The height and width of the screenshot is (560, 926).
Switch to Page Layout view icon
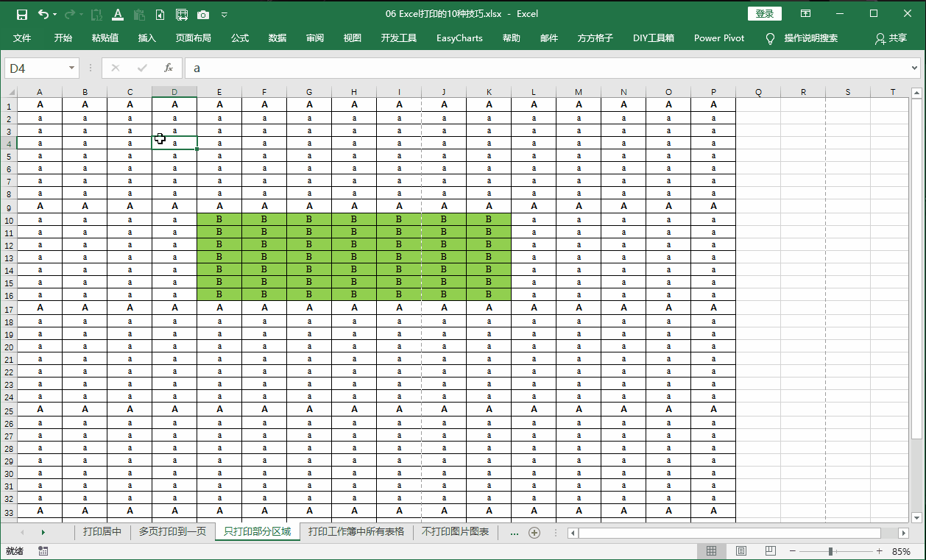tap(741, 551)
